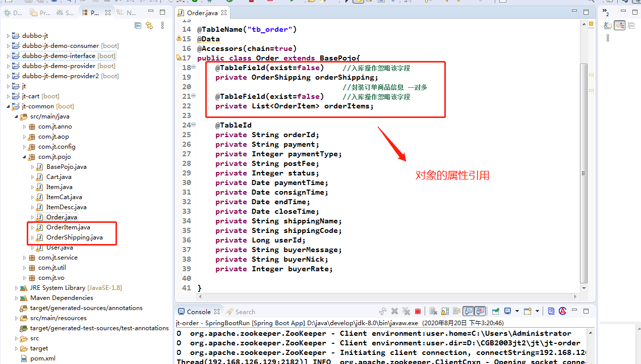Image resolution: width=641 pixels, height=364 pixels.
Task: Collapse the jt-common project
Action: (8, 106)
